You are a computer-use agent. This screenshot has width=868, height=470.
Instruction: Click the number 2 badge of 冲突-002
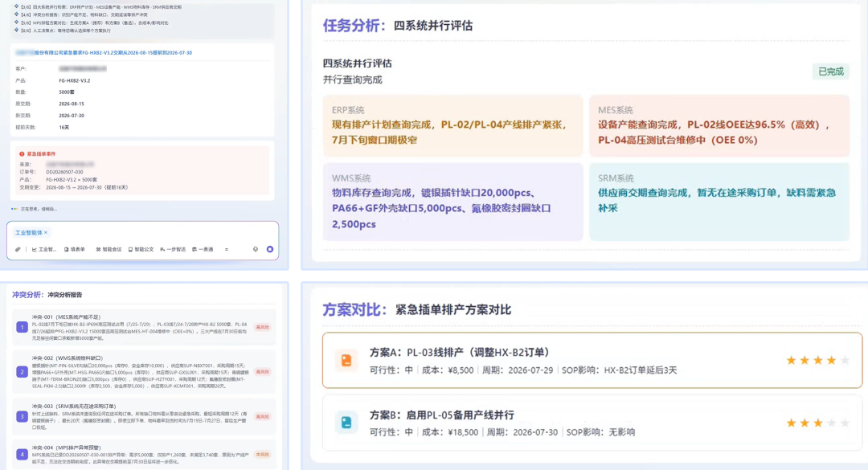(x=23, y=372)
